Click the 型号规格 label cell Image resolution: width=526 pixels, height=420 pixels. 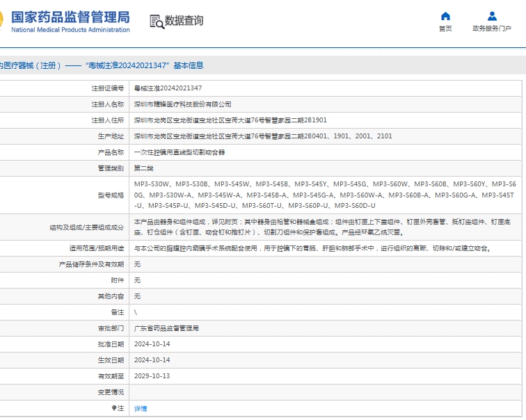click(111, 195)
